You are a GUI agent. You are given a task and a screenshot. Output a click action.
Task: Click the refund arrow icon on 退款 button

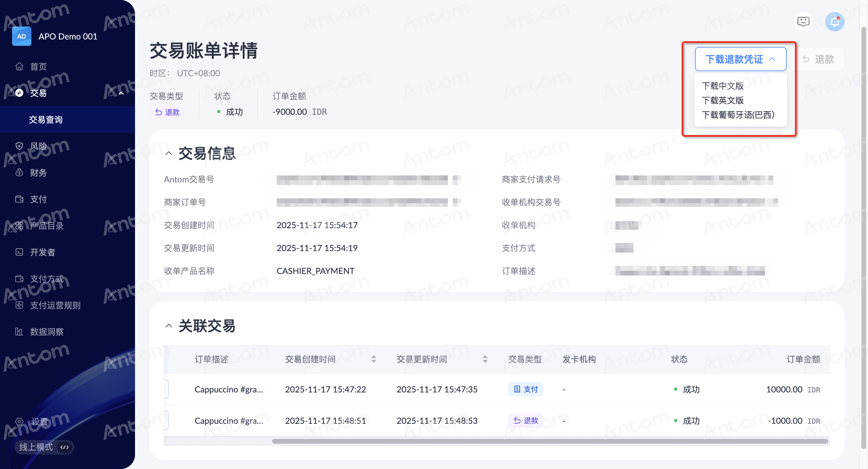[x=806, y=59]
